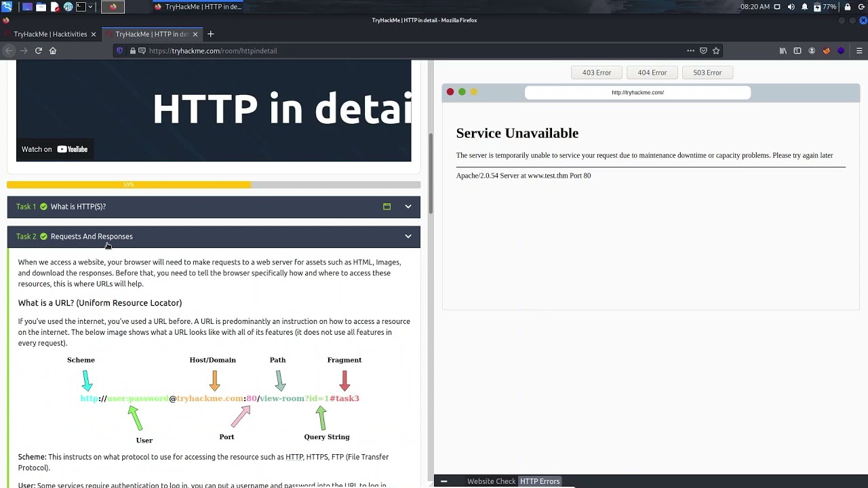
Task: Open the site permissions icon in the address bar
Action: pos(142,51)
